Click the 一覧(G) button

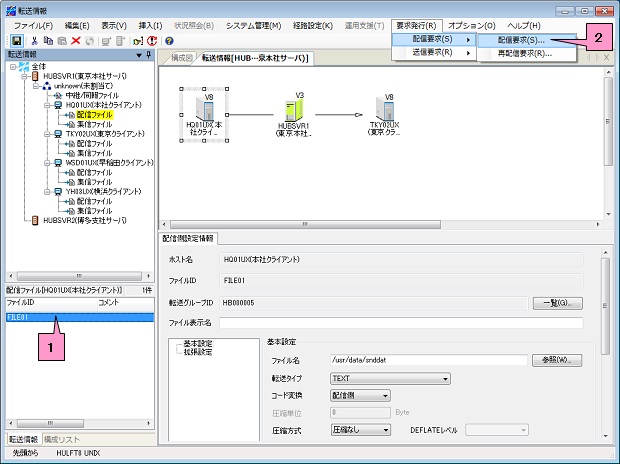(x=557, y=303)
